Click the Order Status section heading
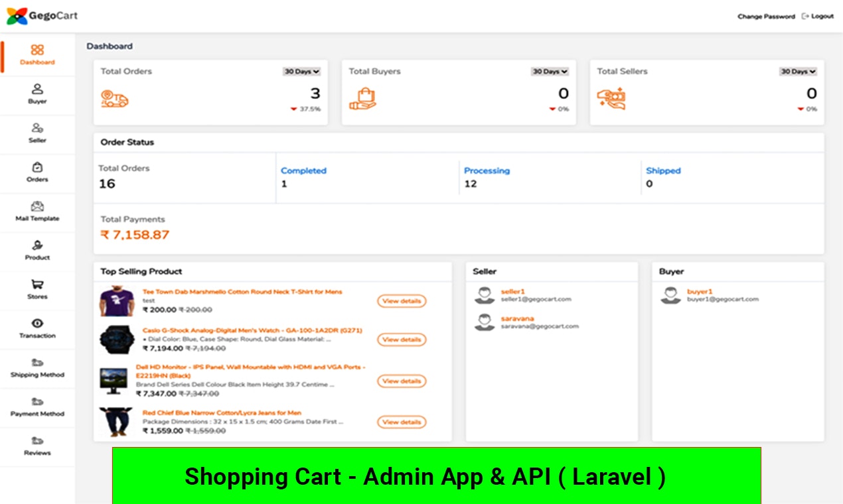843x504 pixels. tap(127, 142)
